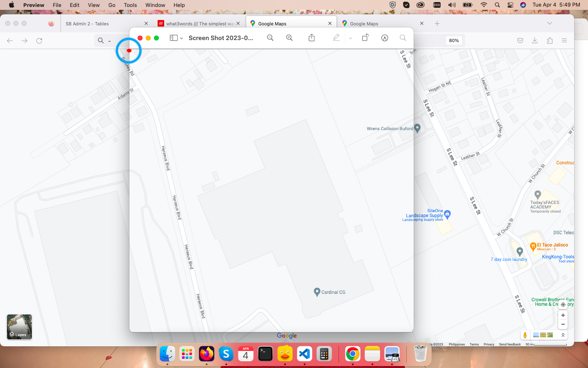The width and height of the screenshot is (588, 368).
Task: Click the Show Your Location map button
Action: pyautogui.click(x=563, y=304)
